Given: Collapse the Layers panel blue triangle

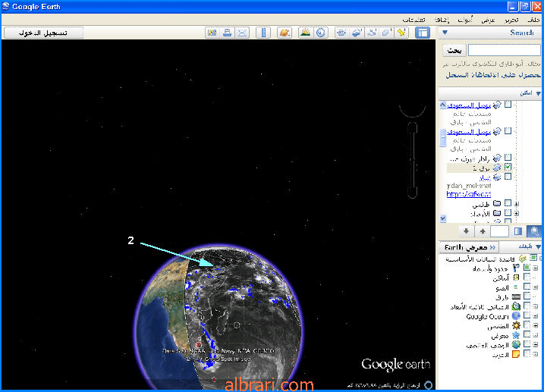Looking at the screenshot, I should pyautogui.click(x=538, y=247).
